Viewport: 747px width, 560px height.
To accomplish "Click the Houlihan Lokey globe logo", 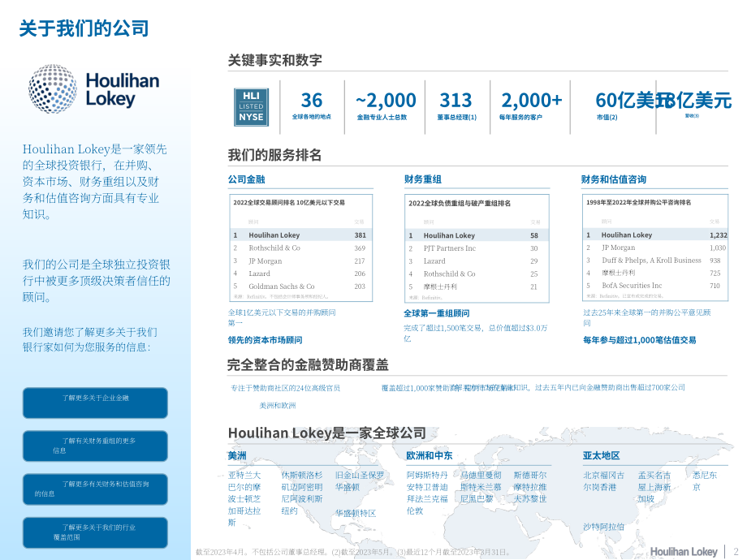I will tap(53, 88).
